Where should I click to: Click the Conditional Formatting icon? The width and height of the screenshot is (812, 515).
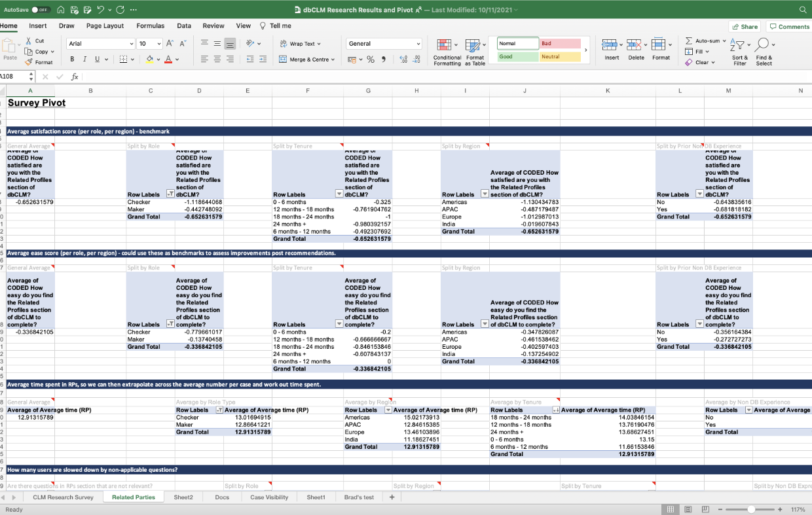coord(443,45)
